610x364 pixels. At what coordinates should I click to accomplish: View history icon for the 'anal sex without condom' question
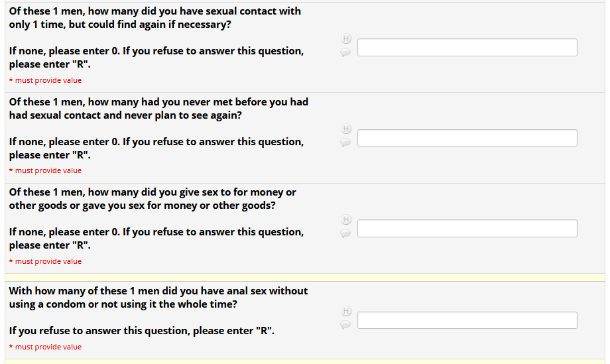pyautogui.click(x=345, y=311)
